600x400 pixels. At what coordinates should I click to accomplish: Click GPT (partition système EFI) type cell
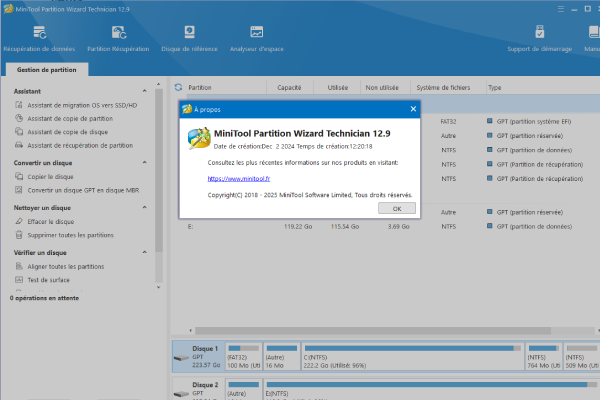[534, 121]
